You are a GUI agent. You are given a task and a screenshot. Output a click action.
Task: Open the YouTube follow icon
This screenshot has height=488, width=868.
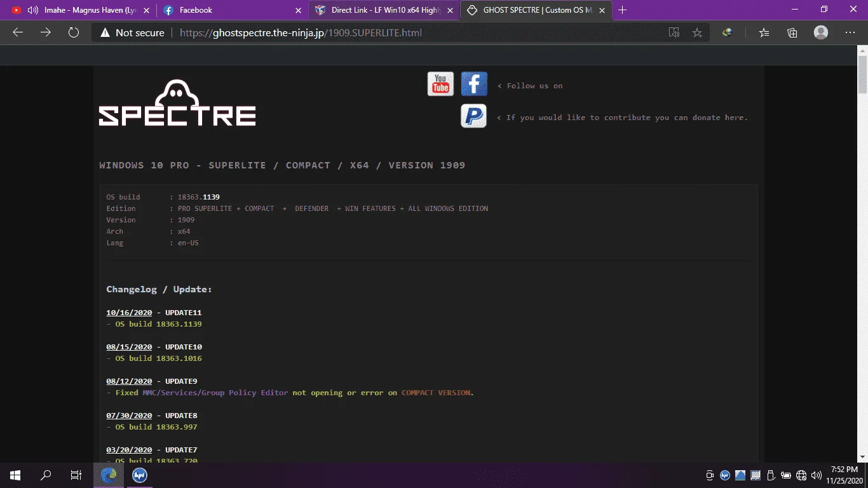(440, 84)
